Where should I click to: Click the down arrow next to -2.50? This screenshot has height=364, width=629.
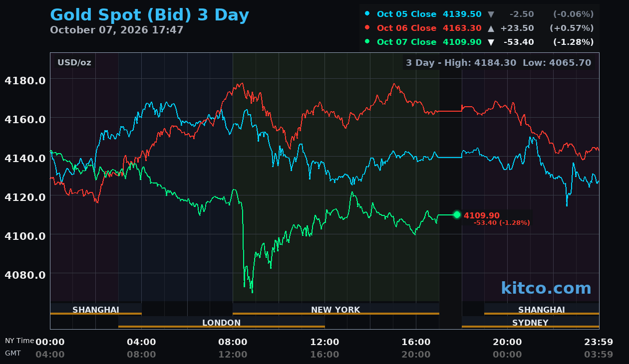[x=491, y=14]
